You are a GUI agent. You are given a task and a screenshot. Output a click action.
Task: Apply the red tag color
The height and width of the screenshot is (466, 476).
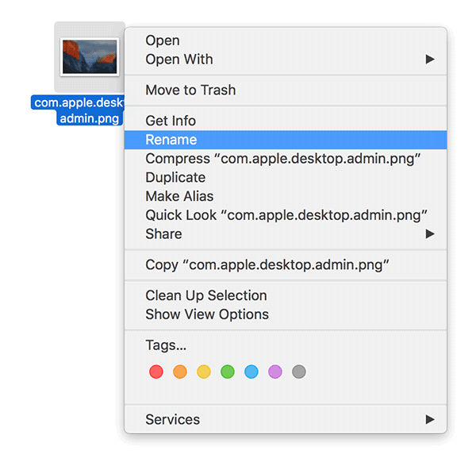point(156,372)
